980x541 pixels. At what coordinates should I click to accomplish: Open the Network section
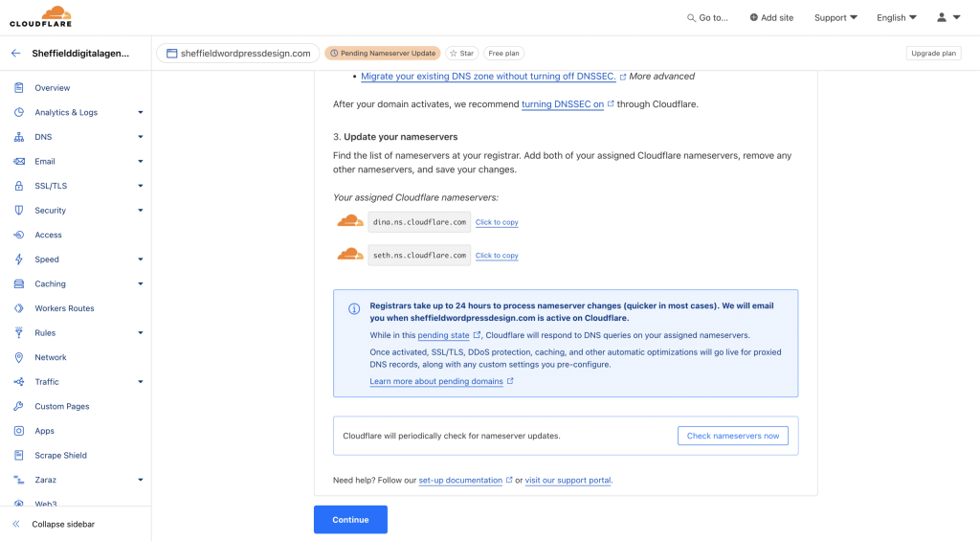coord(51,357)
